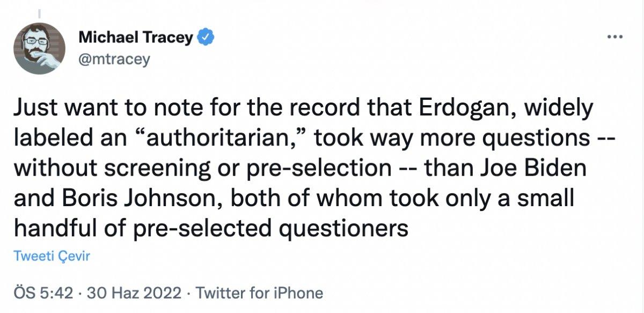The height and width of the screenshot is (313, 644).
Task: Open the @mtracey handle link
Action: [114, 58]
